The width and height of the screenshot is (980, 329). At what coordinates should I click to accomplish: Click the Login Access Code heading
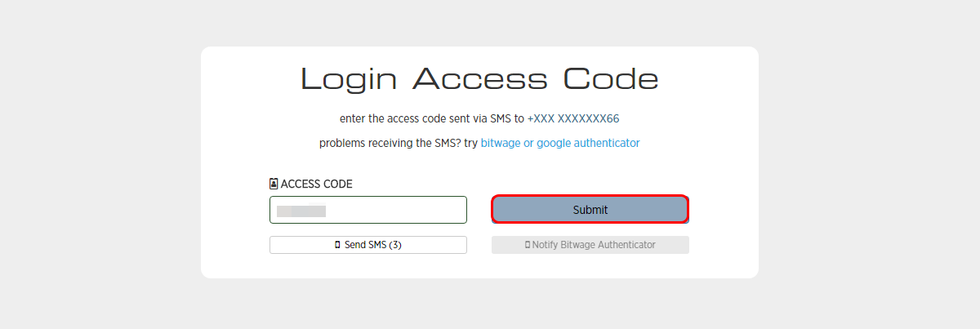point(479,79)
